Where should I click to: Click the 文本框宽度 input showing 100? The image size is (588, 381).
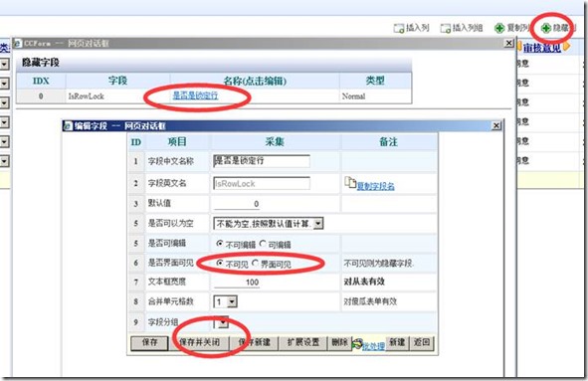pyautogui.click(x=237, y=282)
